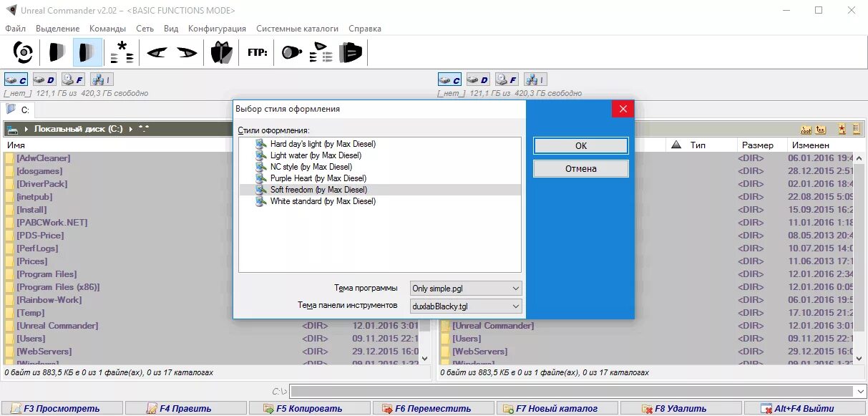Screen dimensions: 868x416
Task: Click F5 Копировать button
Action: (309, 409)
